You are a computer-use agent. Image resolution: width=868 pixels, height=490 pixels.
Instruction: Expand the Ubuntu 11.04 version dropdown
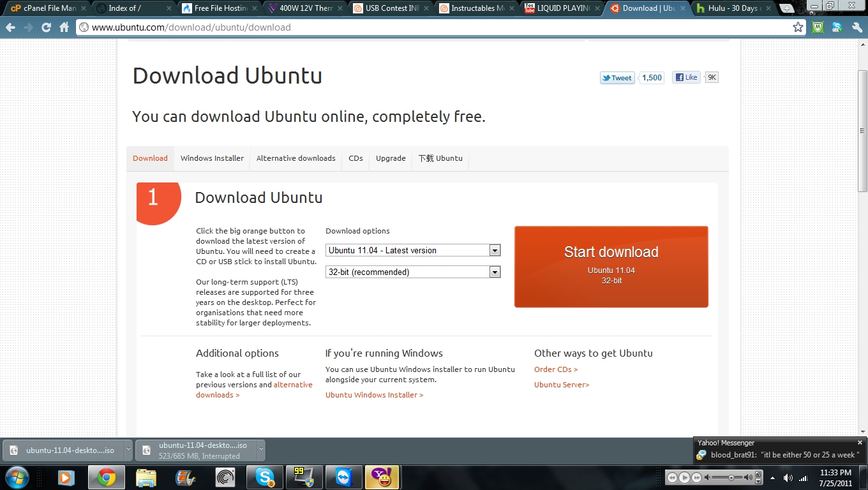click(x=413, y=251)
